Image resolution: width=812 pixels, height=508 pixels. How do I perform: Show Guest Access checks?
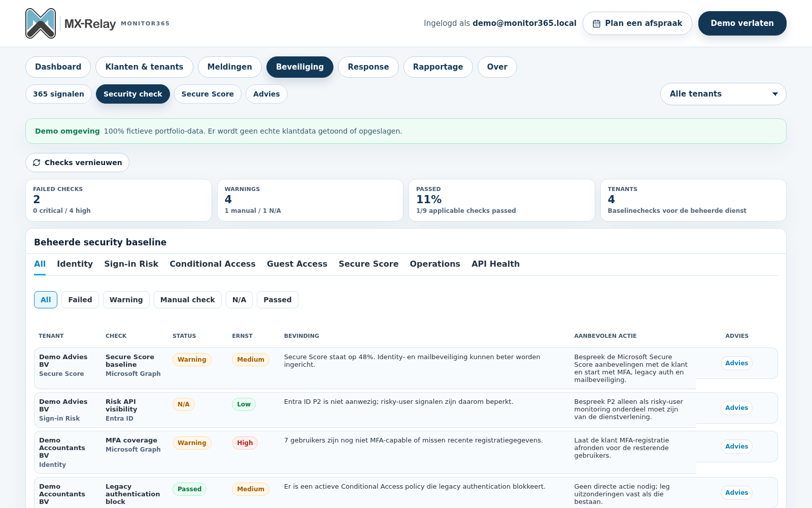[297, 264]
